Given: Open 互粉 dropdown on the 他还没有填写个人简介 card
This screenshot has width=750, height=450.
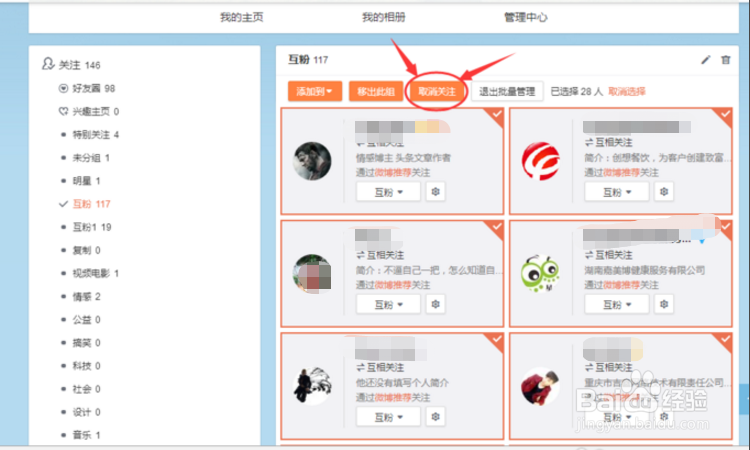Looking at the screenshot, I should coord(388,417).
